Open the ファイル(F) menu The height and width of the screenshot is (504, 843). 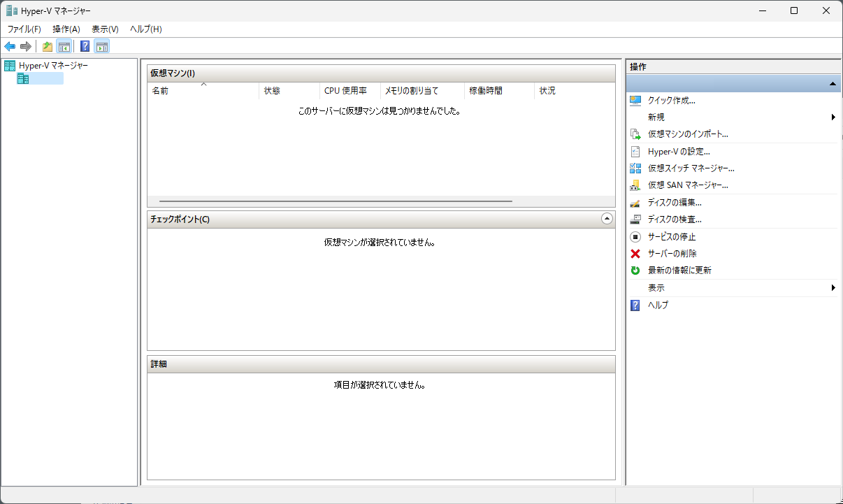(24, 29)
